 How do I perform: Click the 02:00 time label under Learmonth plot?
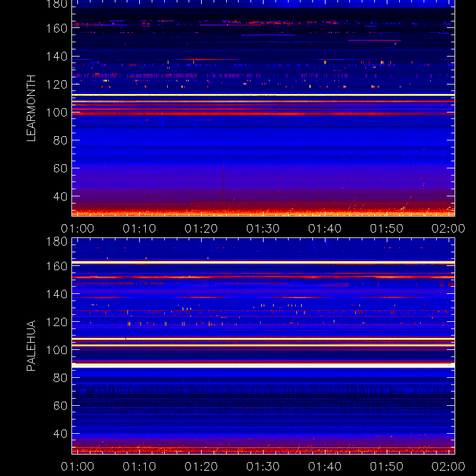449,228
